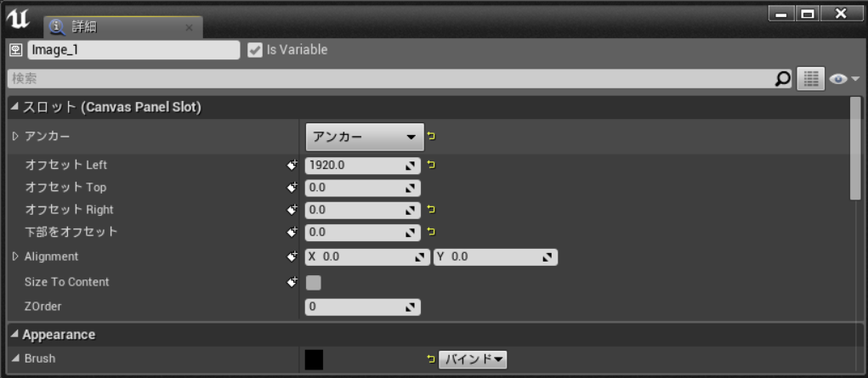Collapse the スロット (Canvas Panel Slot) section

tap(14, 107)
